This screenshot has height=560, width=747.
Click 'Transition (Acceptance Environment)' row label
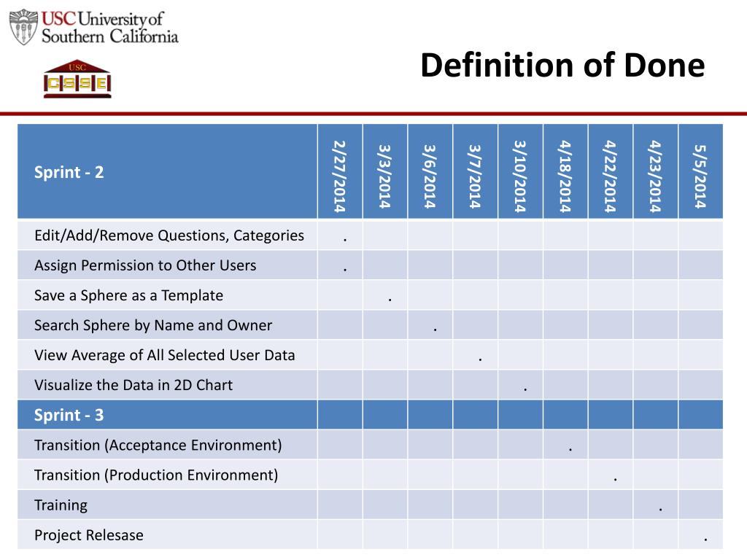pyautogui.click(x=158, y=446)
